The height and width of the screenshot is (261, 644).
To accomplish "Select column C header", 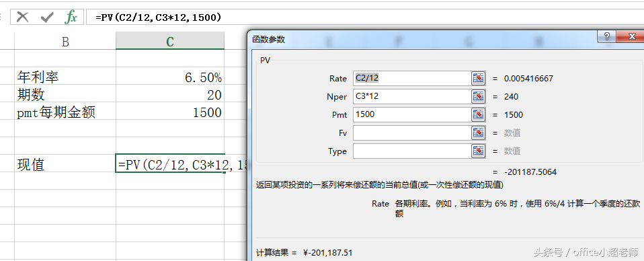I will [x=170, y=41].
